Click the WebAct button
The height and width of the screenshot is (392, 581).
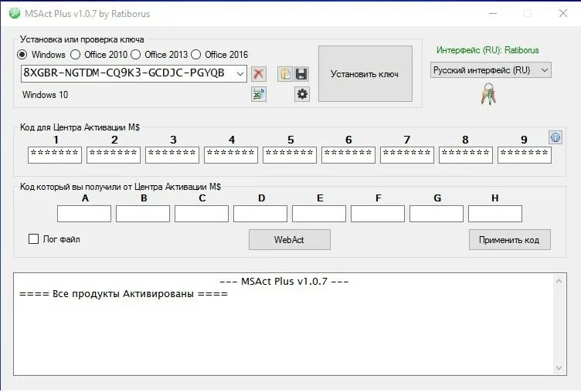[x=290, y=239]
